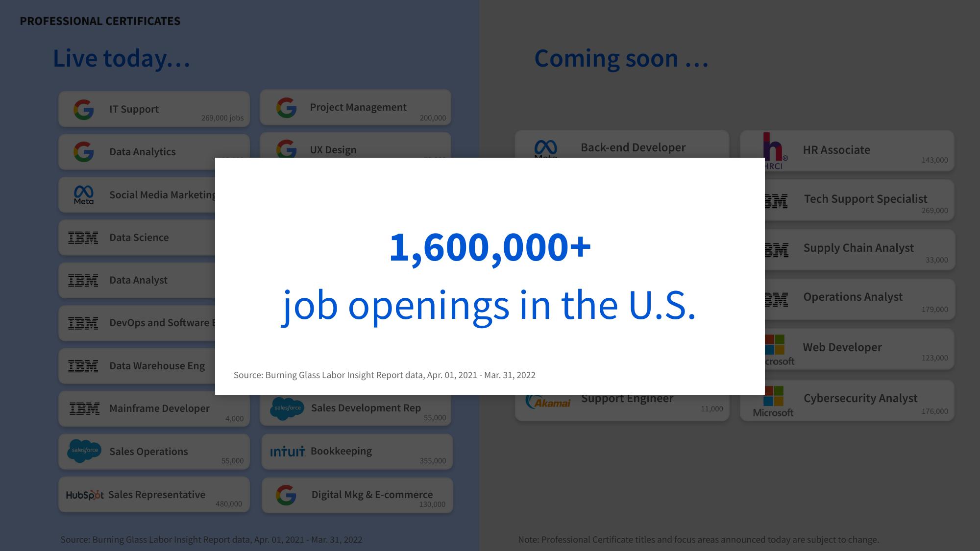Select the Akamai Support Engineer icon
980x551 pixels.
(545, 398)
